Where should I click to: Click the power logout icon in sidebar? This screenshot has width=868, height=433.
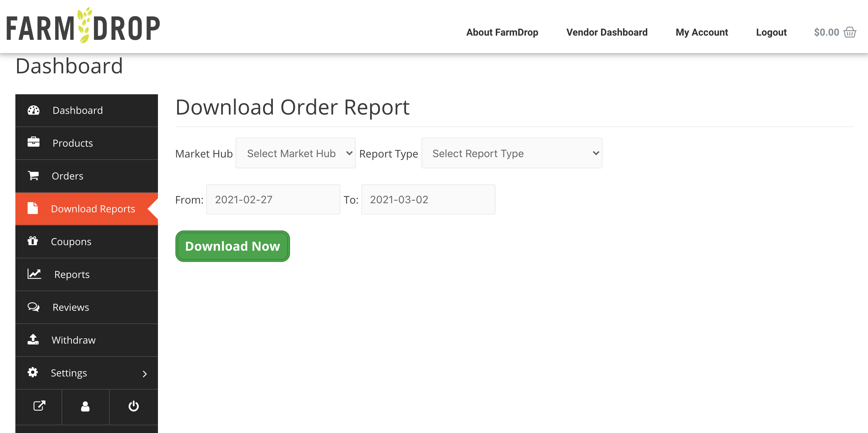pos(133,406)
